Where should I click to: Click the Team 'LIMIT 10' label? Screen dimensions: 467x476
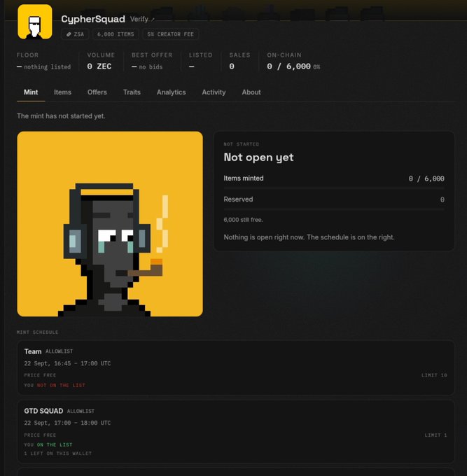click(434, 375)
